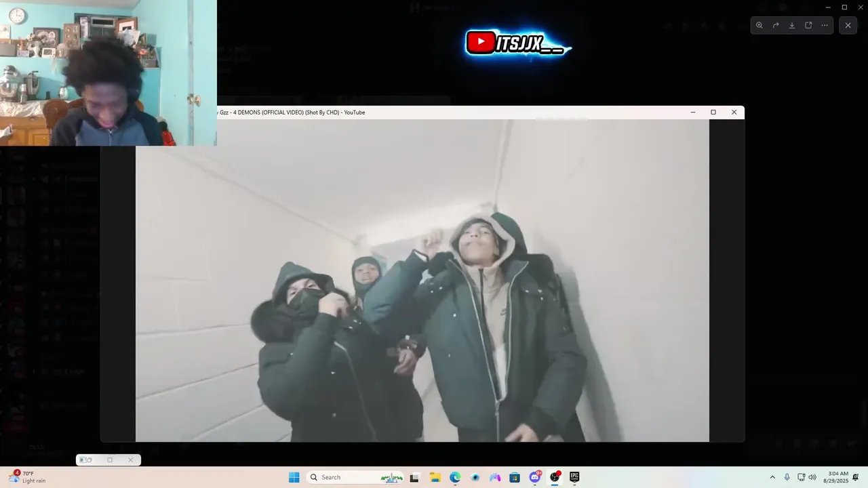Click the small floating widget's close X
The width and height of the screenshot is (868, 488).
click(x=131, y=460)
